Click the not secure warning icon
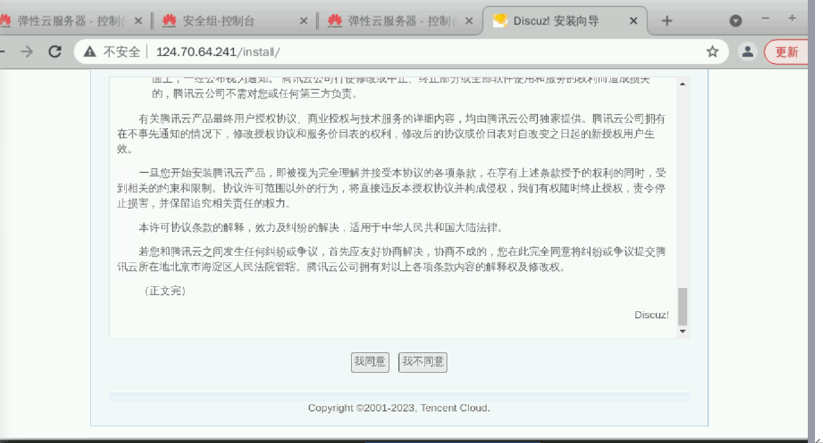823x443 pixels. [x=90, y=52]
